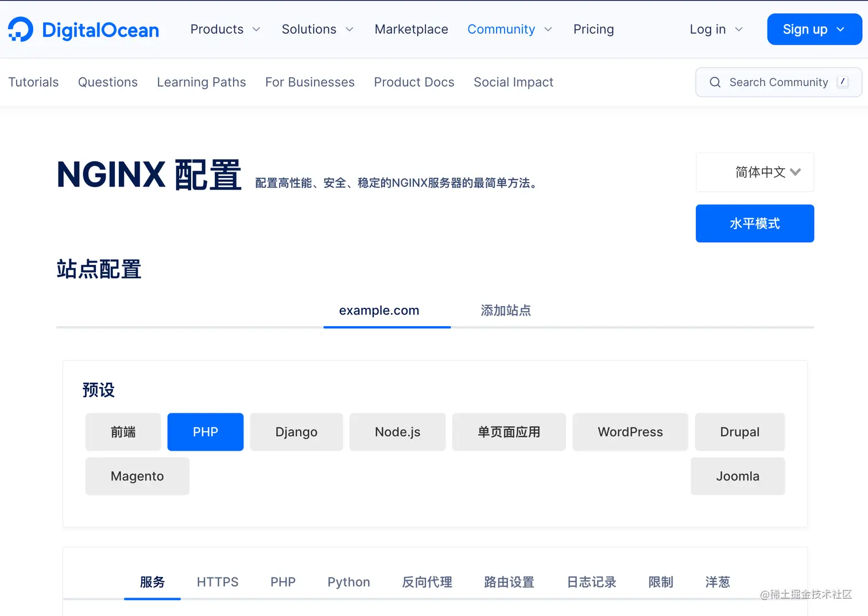This screenshot has height=616, width=868.
Task: Select the PHP preset button
Action: pyautogui.click(x=206, y=432)
